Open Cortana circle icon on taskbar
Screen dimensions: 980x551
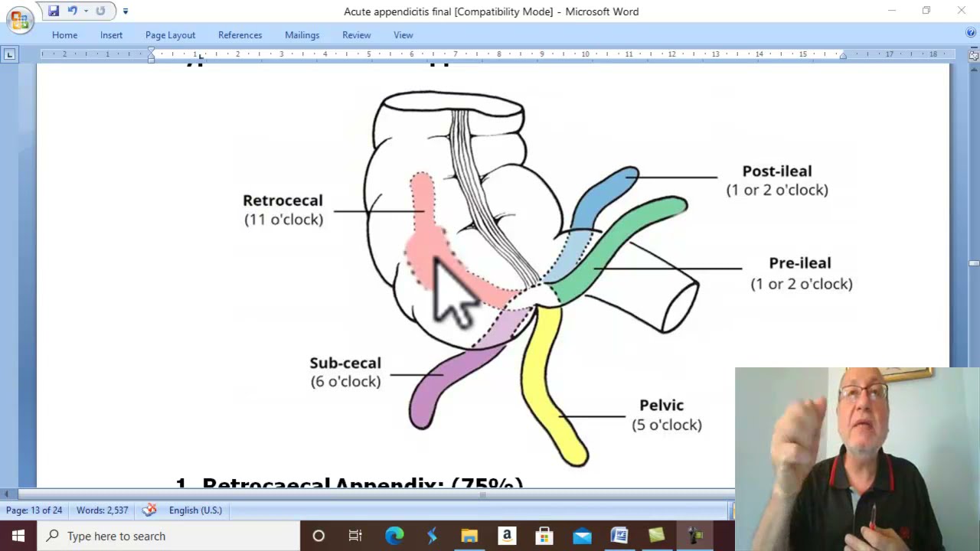(318, 536)
